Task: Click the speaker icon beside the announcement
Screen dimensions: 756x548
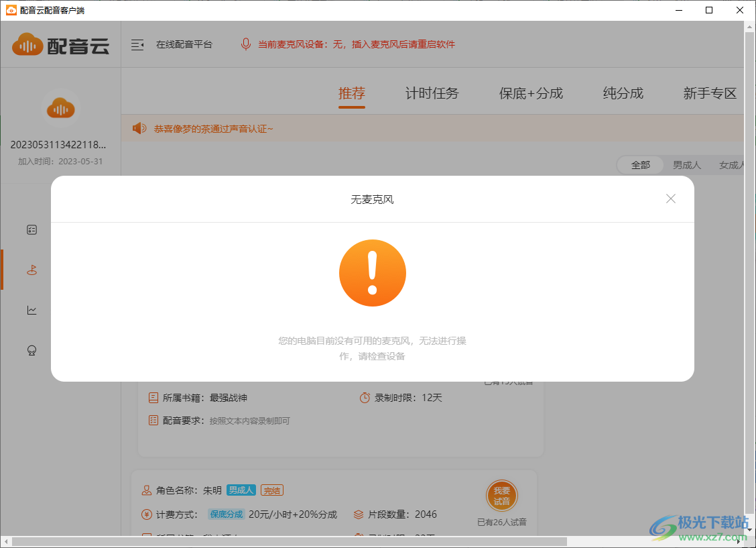Action: [139, 127]
